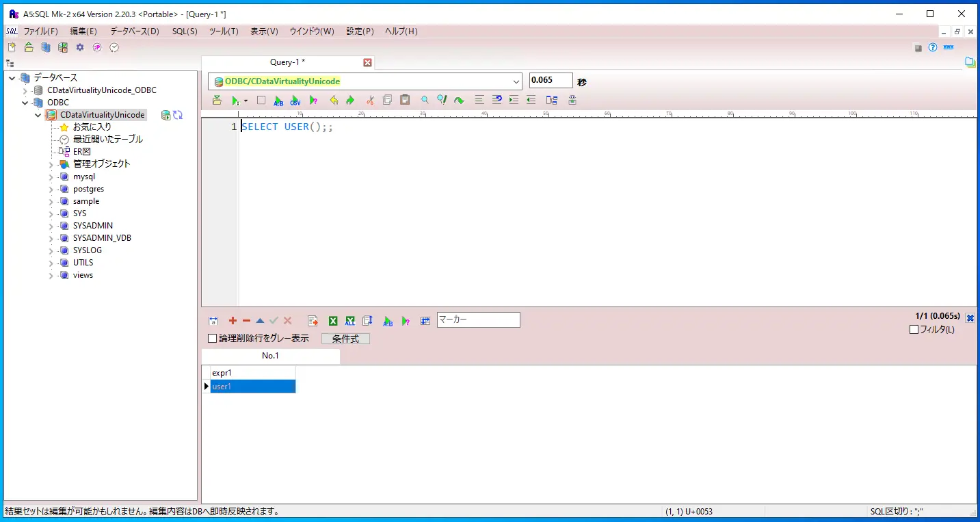The image size is (980, 522).
Task: Click the paste clipboard icon in editor toolbar
Action: (x=405, y=101)
